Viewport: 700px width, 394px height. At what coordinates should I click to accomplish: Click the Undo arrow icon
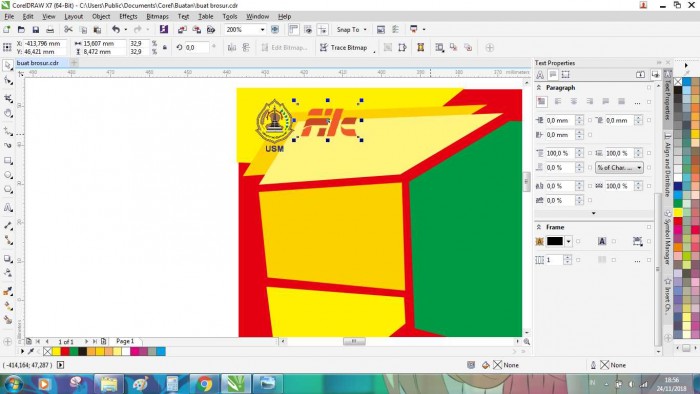116,29
